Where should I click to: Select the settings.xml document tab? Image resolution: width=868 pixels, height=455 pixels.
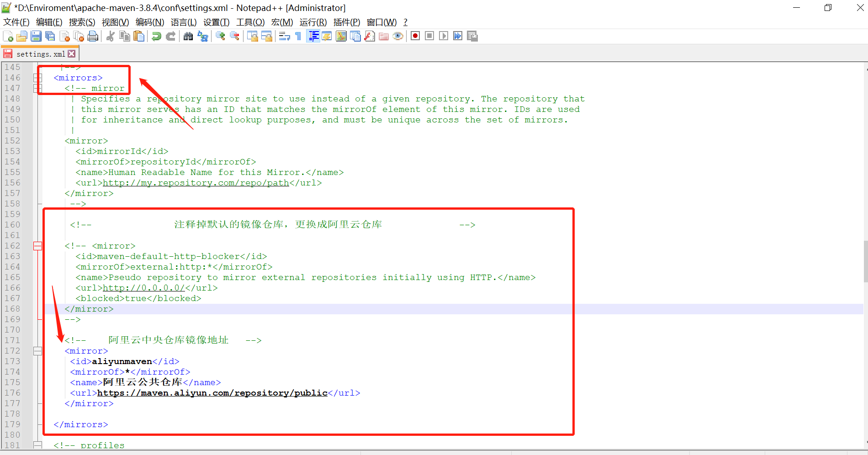[41, 54]
